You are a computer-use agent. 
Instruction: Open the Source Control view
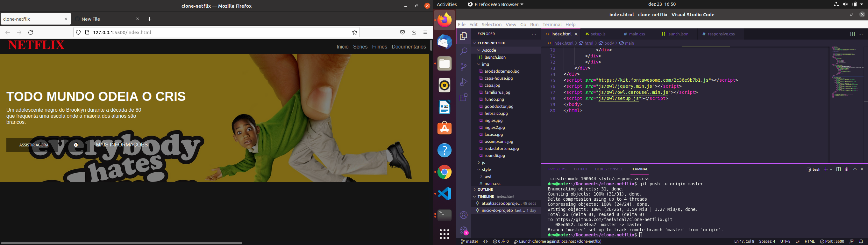464,66
